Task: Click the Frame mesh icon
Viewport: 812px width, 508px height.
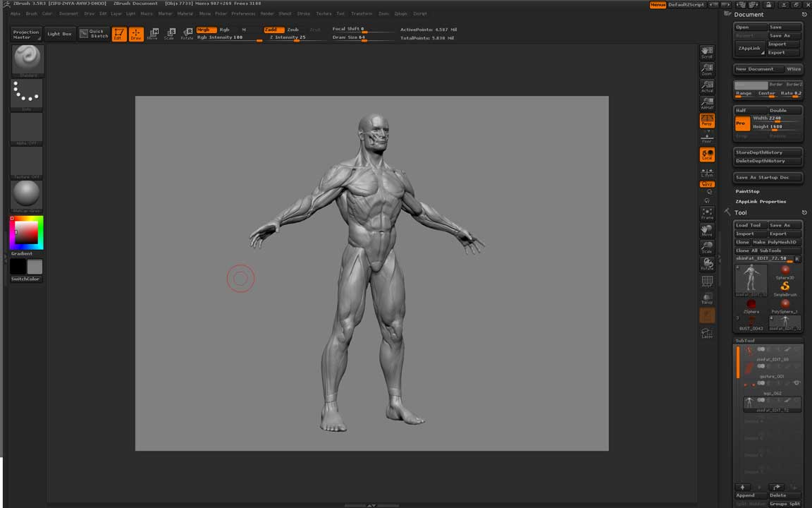Action: point(707,213)
